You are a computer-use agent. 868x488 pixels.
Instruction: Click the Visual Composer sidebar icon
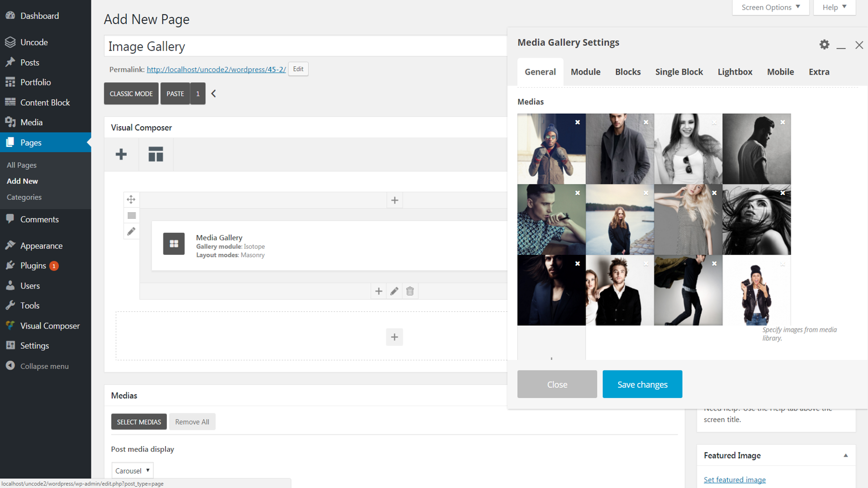coord(10,325)
